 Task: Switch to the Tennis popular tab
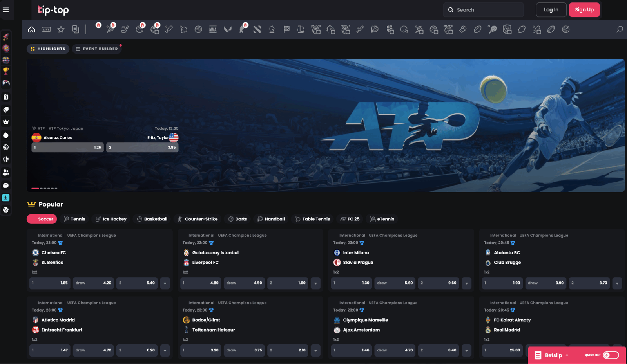pyautogui.click(x=74, y=219)
